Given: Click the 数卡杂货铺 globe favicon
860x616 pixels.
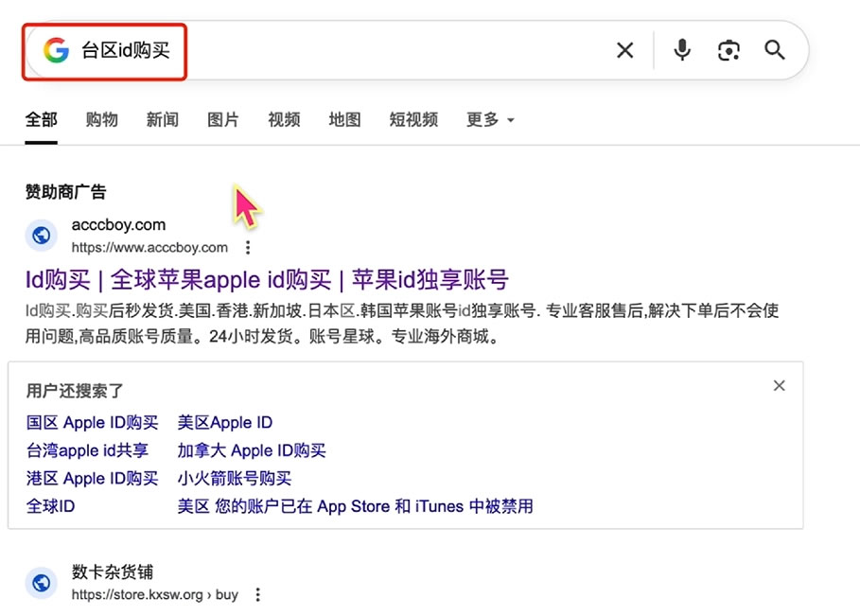Looking at the screenshot, I should 42,583.
